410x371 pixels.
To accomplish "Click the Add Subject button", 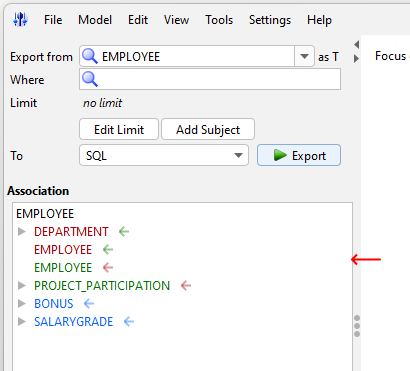I will pyautogui.click(x=208, y=129).
